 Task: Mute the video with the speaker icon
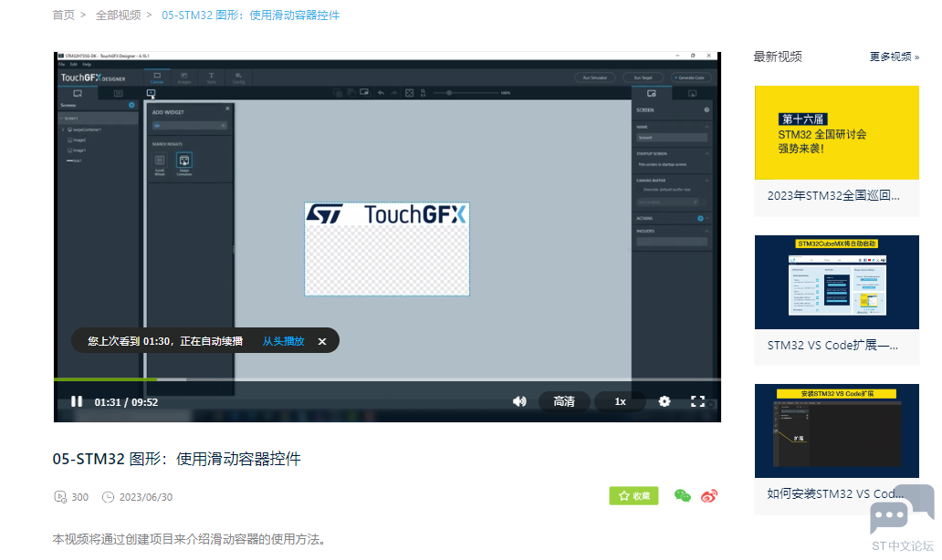point(519,401)
